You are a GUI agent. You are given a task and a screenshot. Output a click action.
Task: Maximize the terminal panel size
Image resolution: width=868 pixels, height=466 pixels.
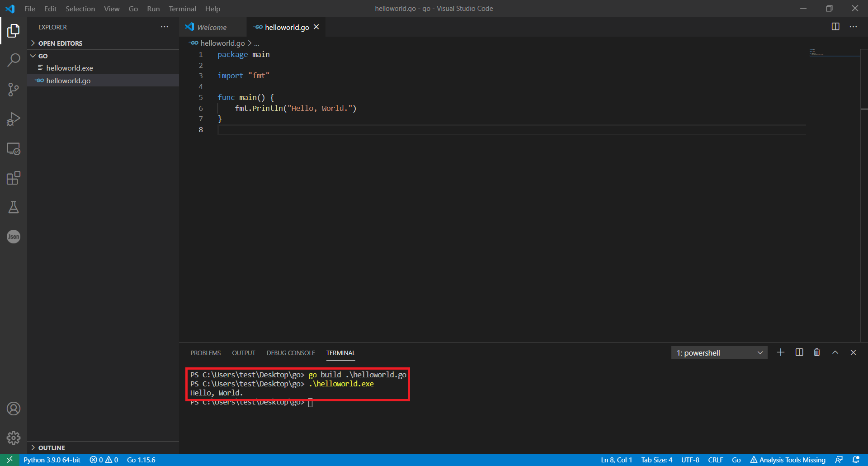(835, 352)
